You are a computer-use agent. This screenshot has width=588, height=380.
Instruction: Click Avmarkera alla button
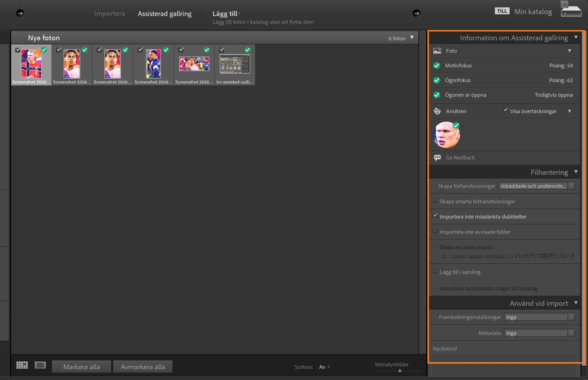click(143, 367)
